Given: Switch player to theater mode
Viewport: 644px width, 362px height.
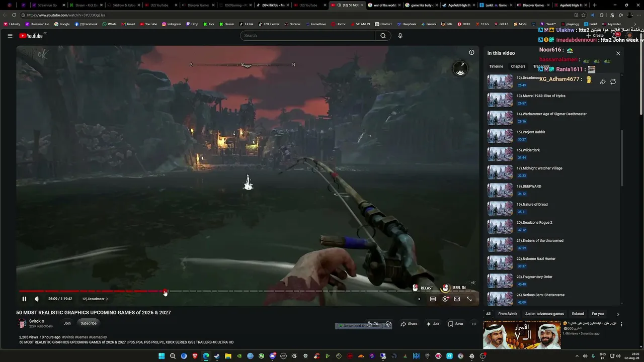Looking at the screenshot, I should tap(457, 299).
